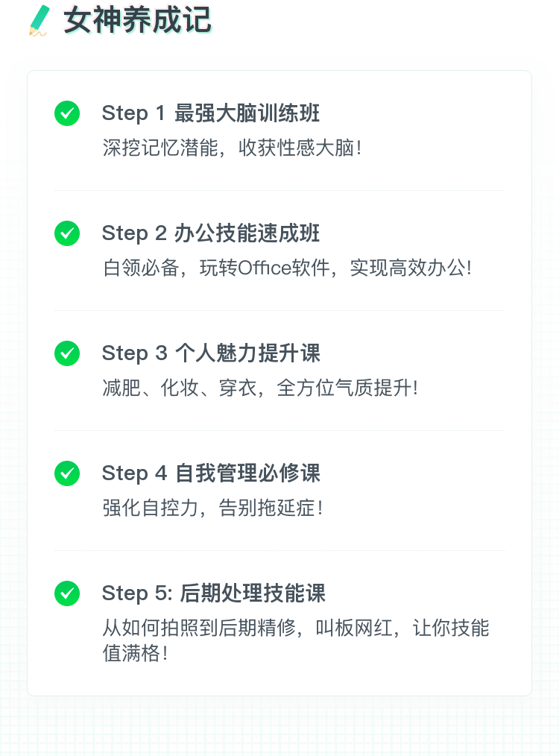Click the Step 3 green checkmark icon

click(67, 353)
